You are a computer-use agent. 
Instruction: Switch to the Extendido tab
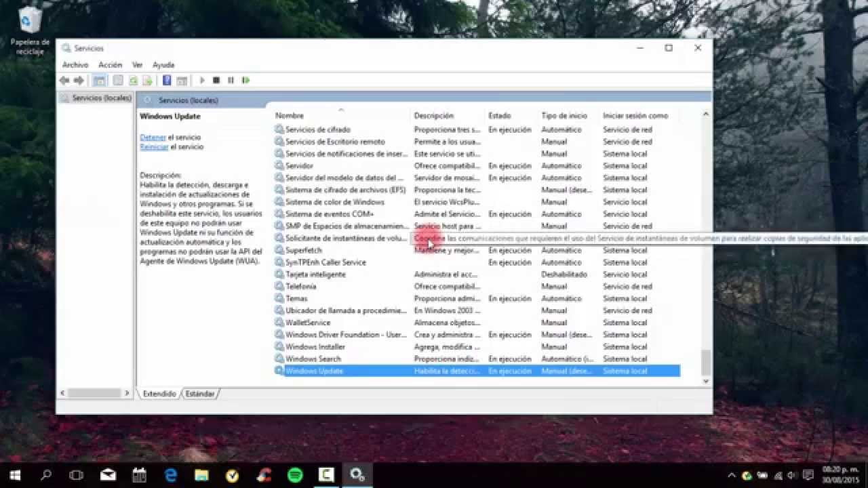159,394
